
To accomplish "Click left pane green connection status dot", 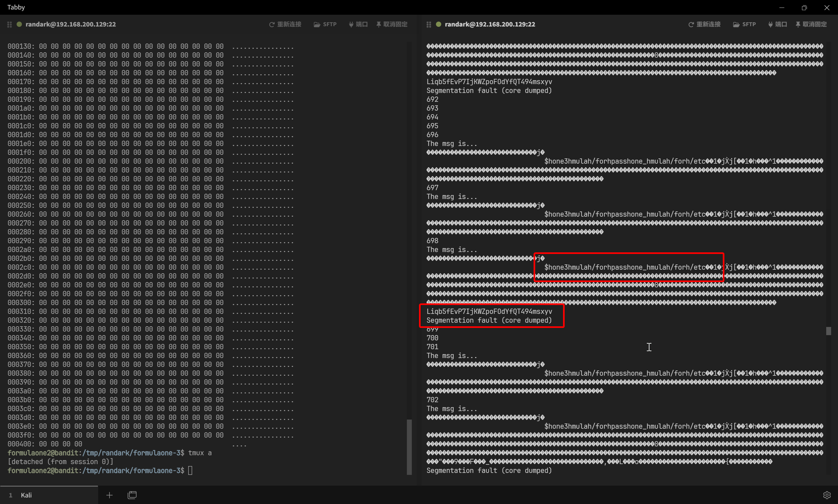I will pos(19,24).
